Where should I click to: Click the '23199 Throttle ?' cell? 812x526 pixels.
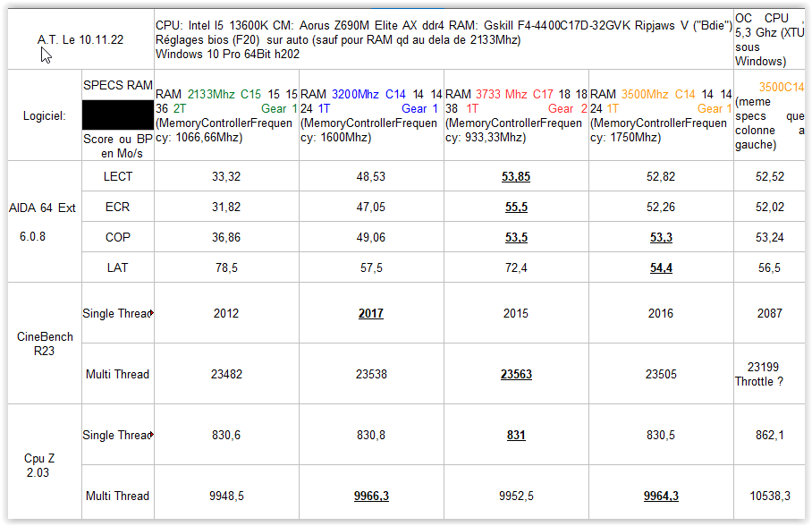pyautogui.click(x=770, y=374)
